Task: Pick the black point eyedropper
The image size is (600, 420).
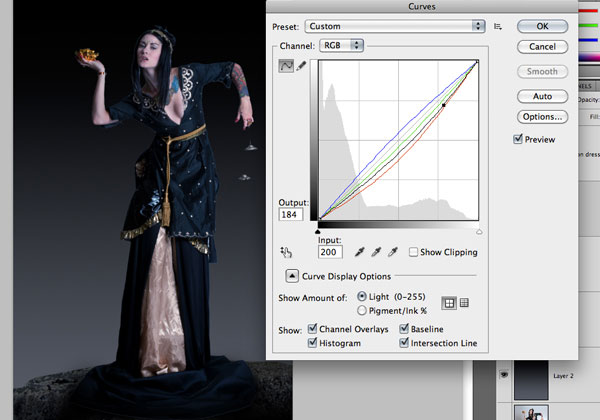Action: [x=359, y=252]
